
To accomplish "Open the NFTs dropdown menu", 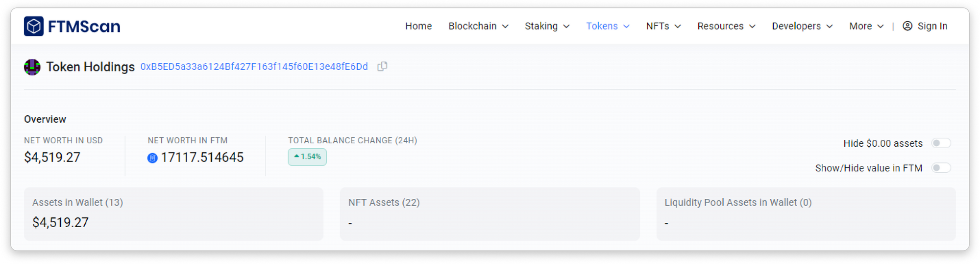I will pyautogui.click(x=663, y=26).
